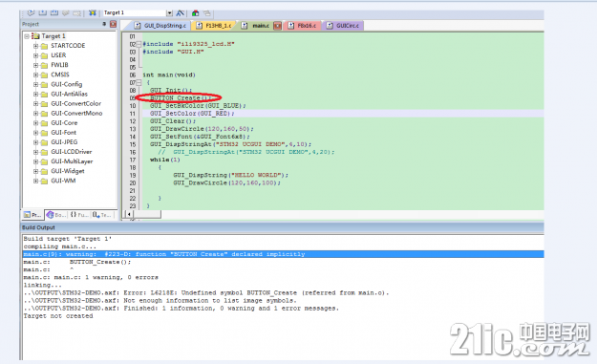Click the greyed icon after Manage Project Items
597x364 pixels.
pyautogui.click(x=206, y=13)
